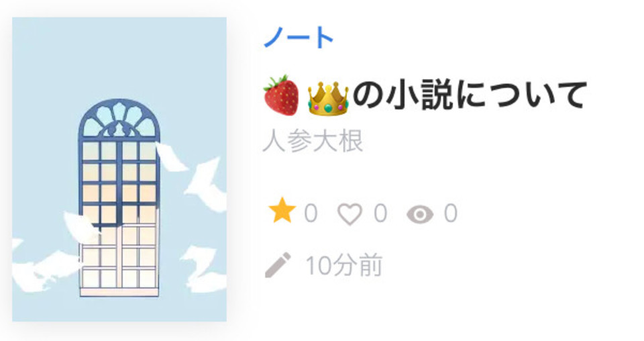The height and width of the screenshot is (341, 644).
Task: Open the ノート category link
Action: point(299,37)
